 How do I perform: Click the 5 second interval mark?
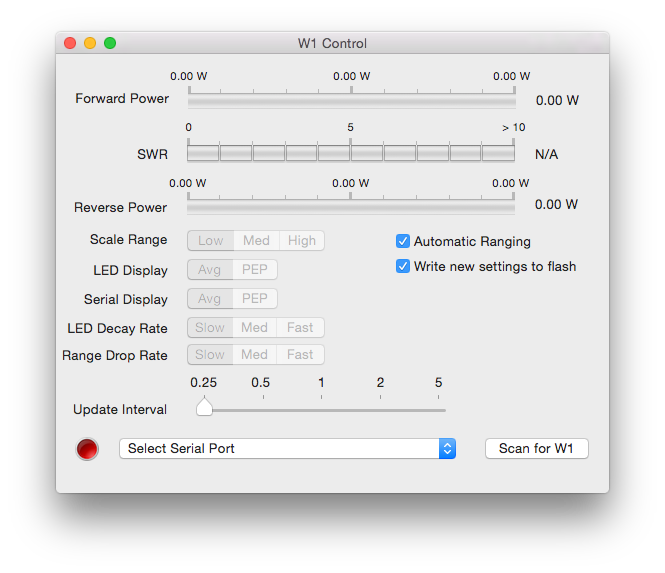(439, 383)
